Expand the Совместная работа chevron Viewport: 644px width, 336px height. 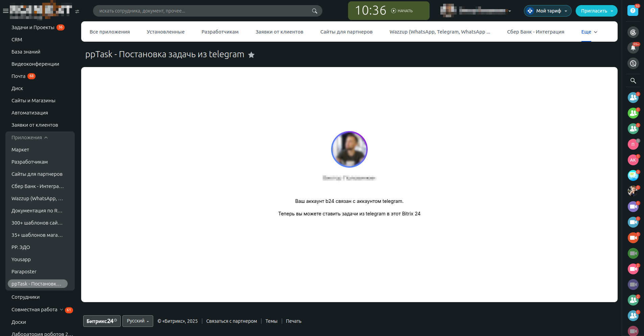(61, 310)
